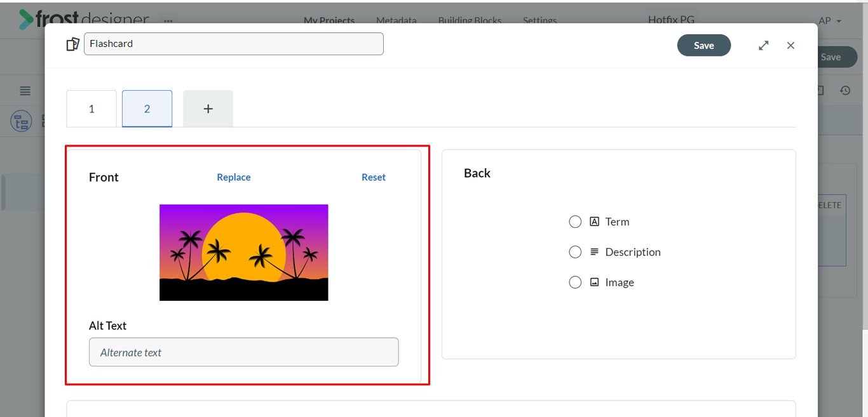Viewport: 868px width, 417px height.
Task: Click the frost designer logo
Action: [x=84, y=20]
